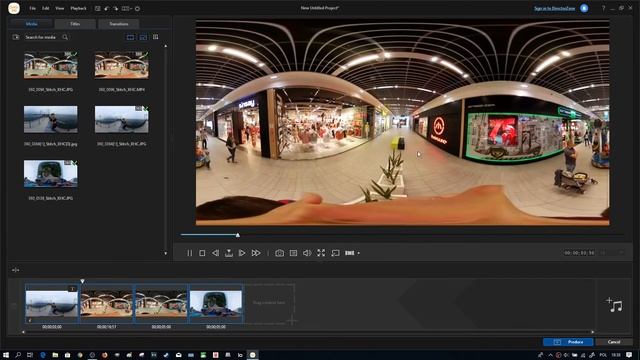Select the second foggy bridge thumbnail in library
The width and height of the screenshot is (640, 360).
(122, 119)
